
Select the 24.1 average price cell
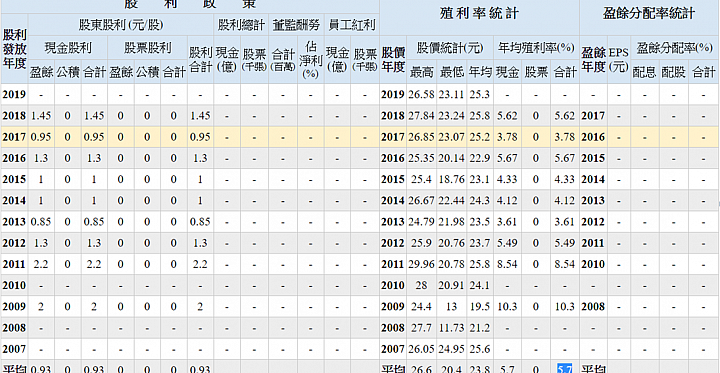tap(480, 285)
